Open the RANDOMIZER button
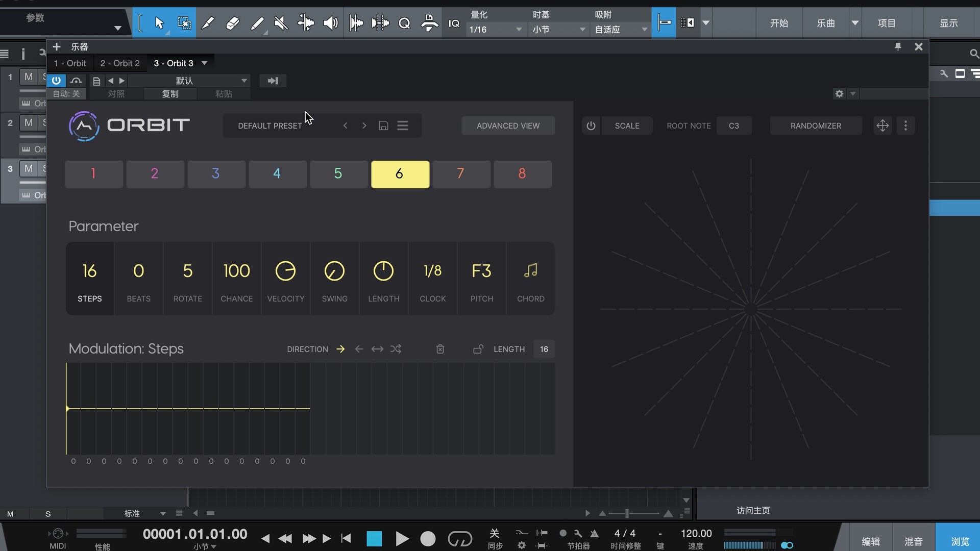The width and height of the screenshot is (980, 551). coord(816,126)
